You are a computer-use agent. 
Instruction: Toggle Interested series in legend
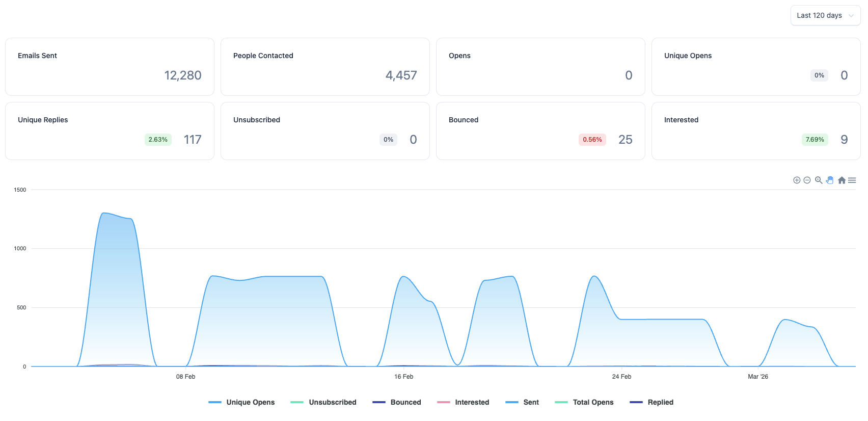pyautogui.click(x=463, y=402)
